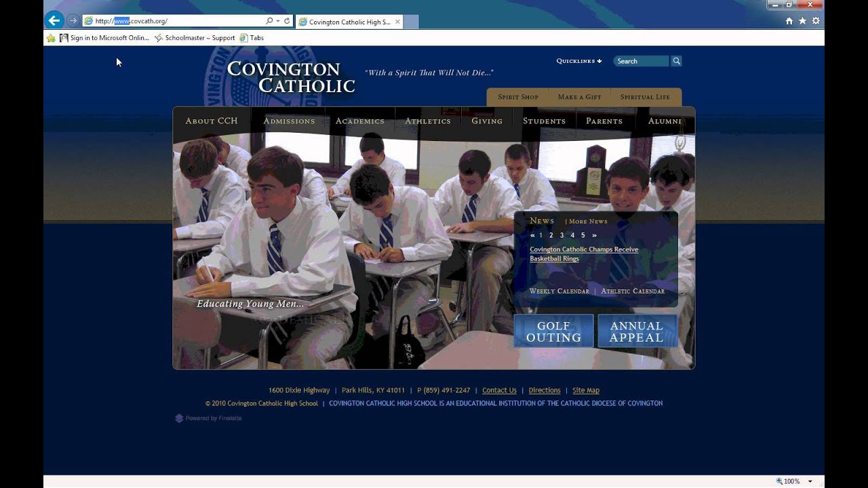Go back with browser back arrow
868x488 pixels.
54,20
